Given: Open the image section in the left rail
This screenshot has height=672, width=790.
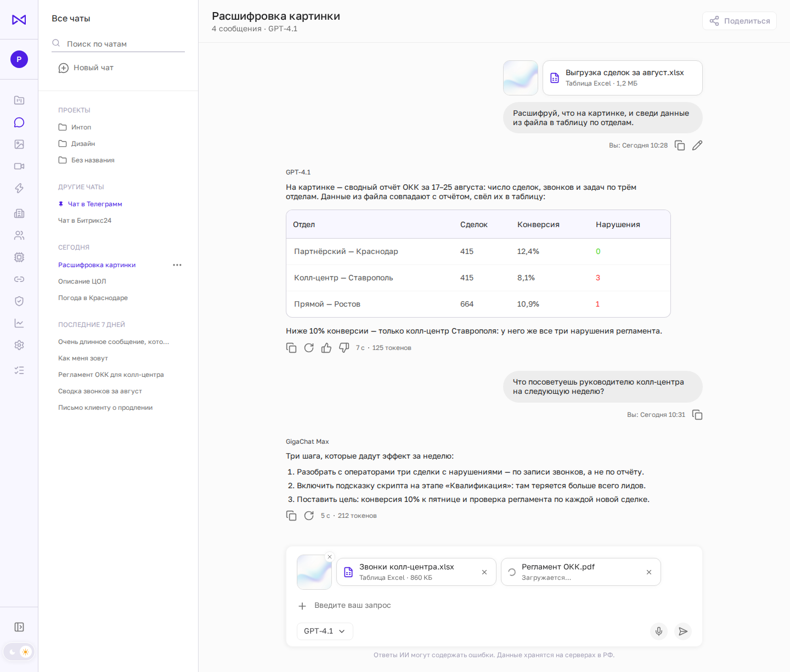Looking at the screenshot, I should (19, 144).
